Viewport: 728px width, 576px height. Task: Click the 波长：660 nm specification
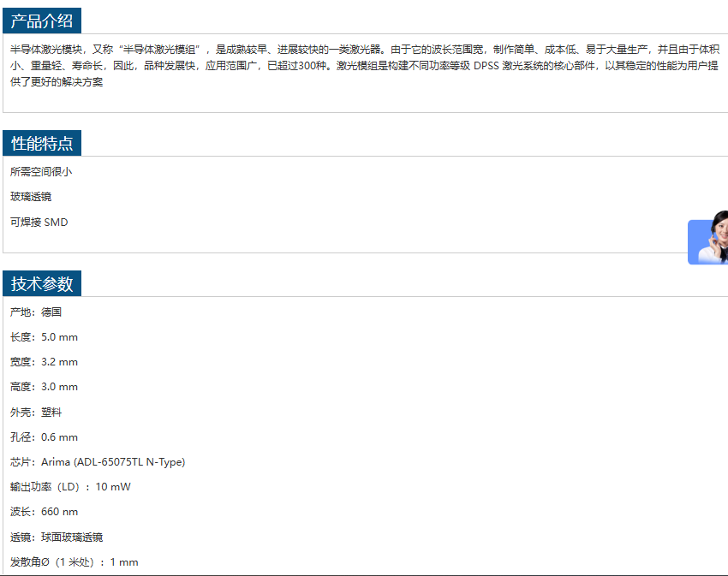44,512
